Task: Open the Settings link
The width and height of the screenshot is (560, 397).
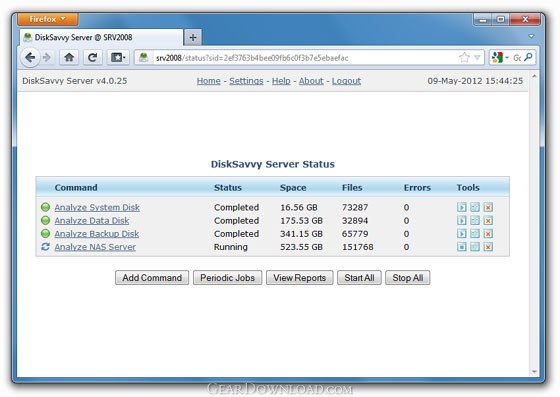Action: pos(246,81)
